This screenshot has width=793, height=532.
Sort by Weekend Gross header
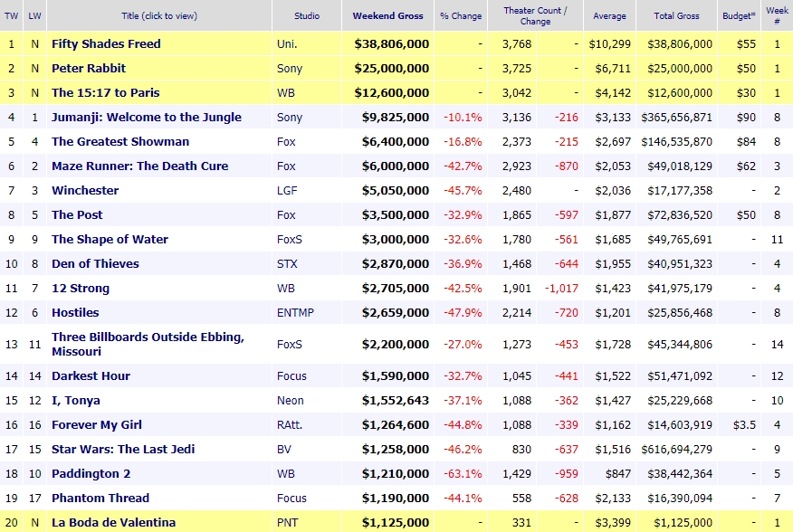click(388, 15)
